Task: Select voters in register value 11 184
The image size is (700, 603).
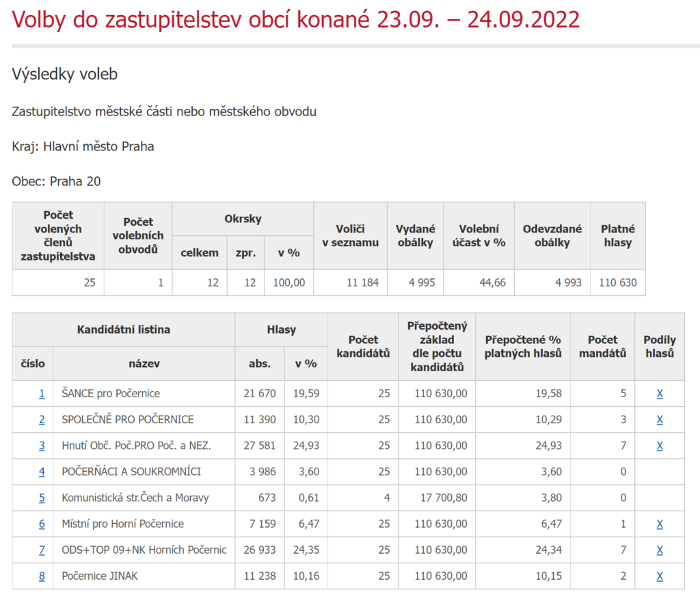Action: 362,282
